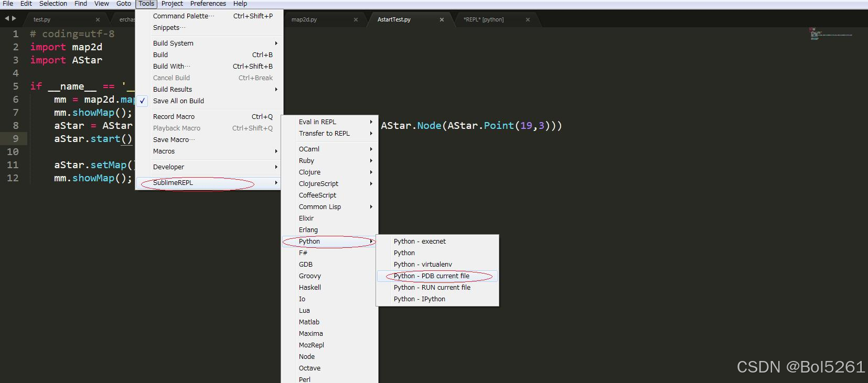The width and height of the screenshot is (868, 383).
Task: Expand Eval in REPL submenu
Action: pyautogui.click(x=329, y=122)
